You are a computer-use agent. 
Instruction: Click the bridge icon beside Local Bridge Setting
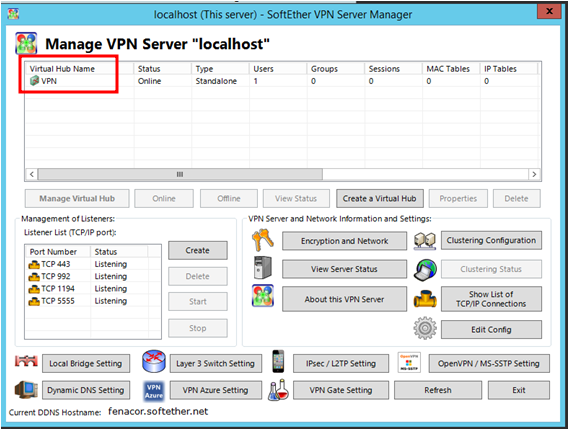click(26, 361)
